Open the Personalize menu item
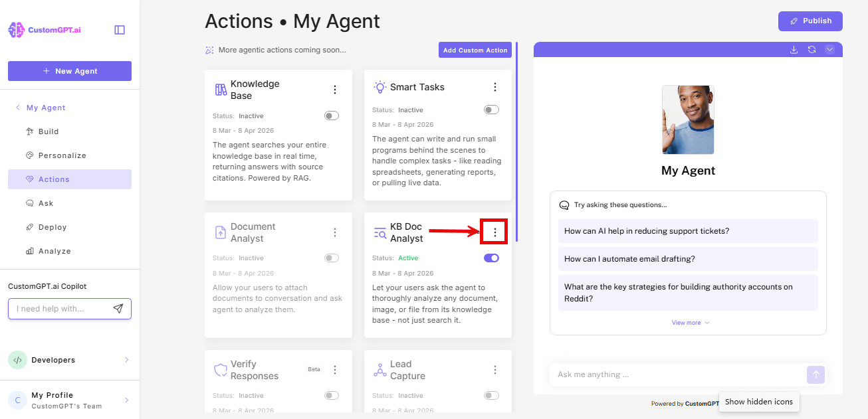Screen dimensions: 868x419 (70, 155)
